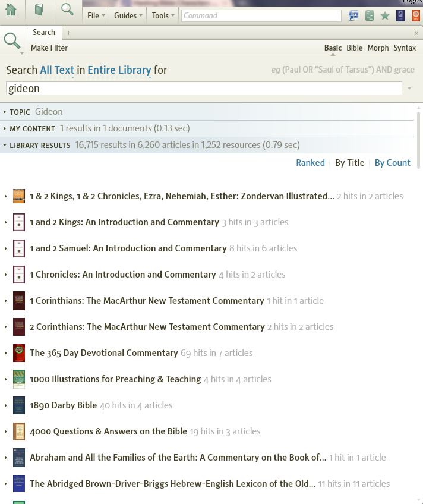Click the Search panel magnifier icon
This screenshot has height=504, width=423.
(12, 41)
